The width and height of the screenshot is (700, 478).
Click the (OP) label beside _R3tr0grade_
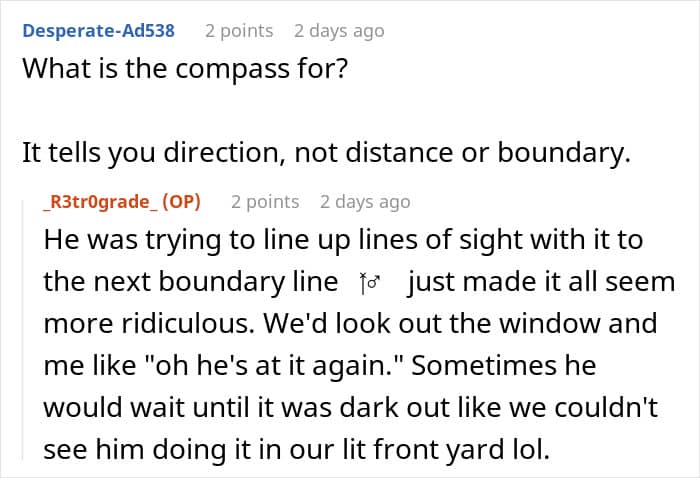point(181,202)
